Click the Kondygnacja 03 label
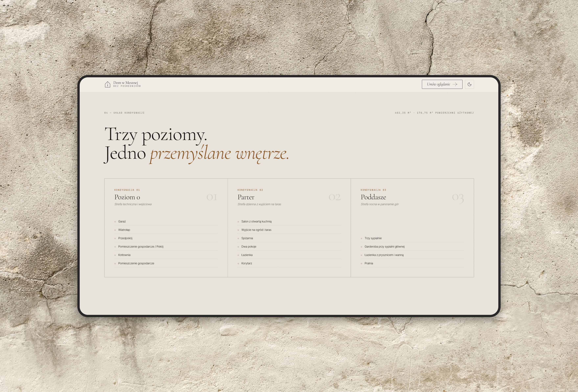This screenshot has width=578, height=392. [373, 190]
